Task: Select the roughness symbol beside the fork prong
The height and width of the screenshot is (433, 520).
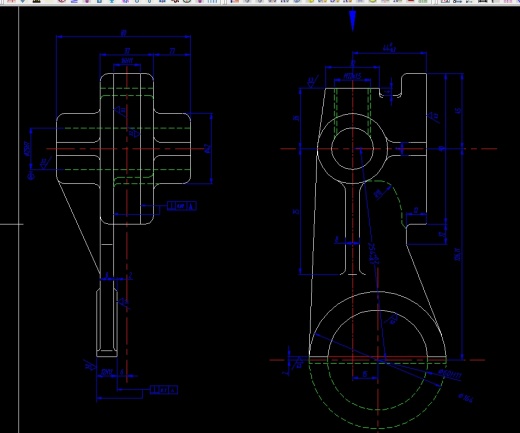Action: (123, 303)
